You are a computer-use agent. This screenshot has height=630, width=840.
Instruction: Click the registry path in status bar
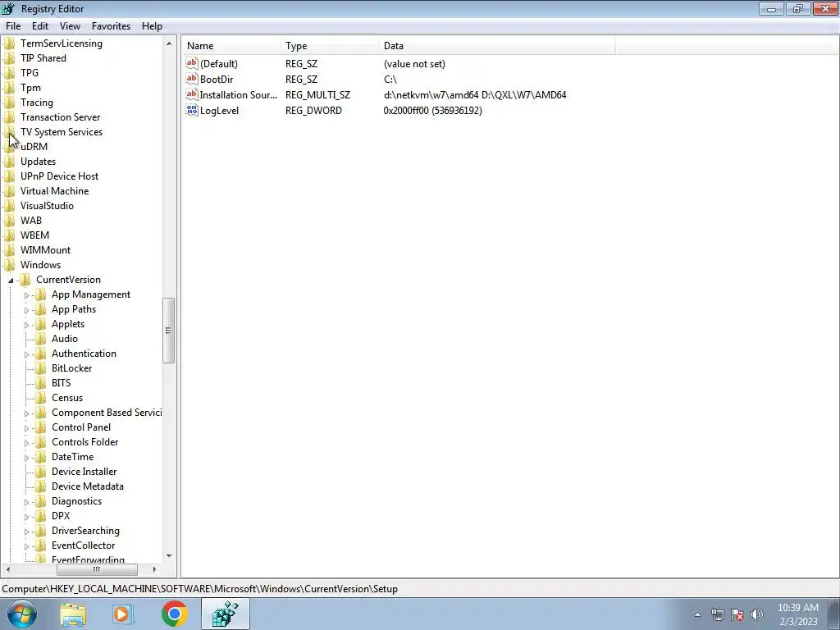(199, 589)
